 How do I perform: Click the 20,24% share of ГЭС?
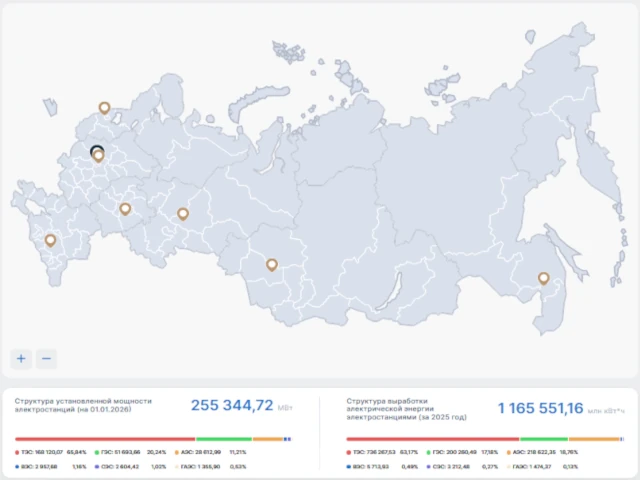pos(157,452)
